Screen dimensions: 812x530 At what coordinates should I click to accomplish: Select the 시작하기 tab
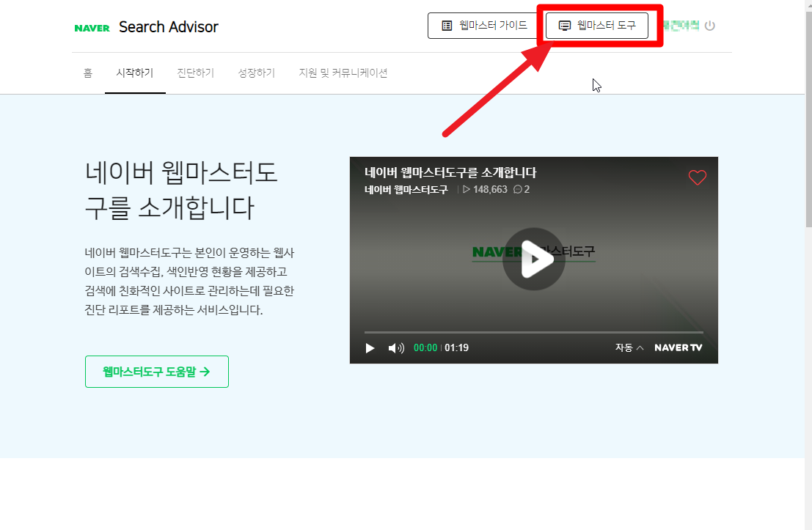coord(135,73)
